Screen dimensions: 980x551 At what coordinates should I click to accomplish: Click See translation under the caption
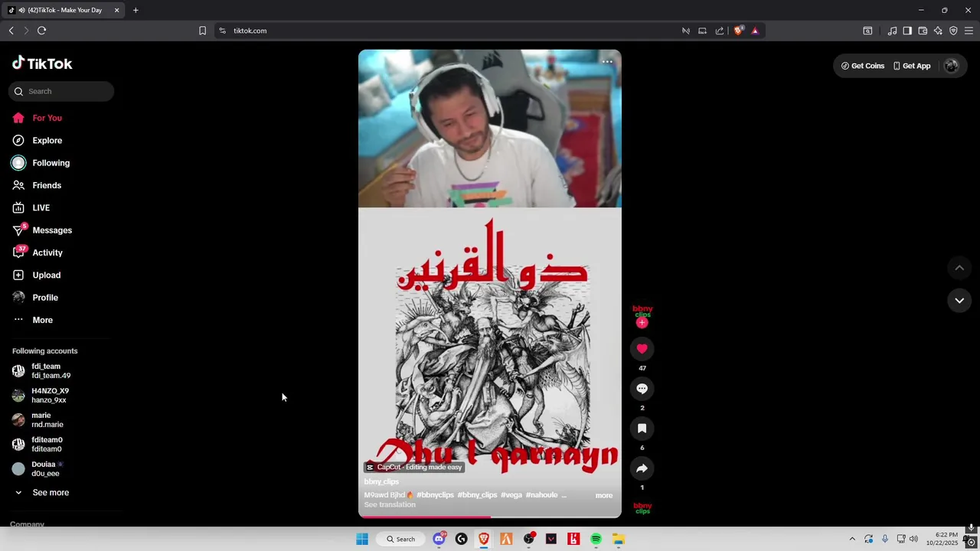point(390,505)
